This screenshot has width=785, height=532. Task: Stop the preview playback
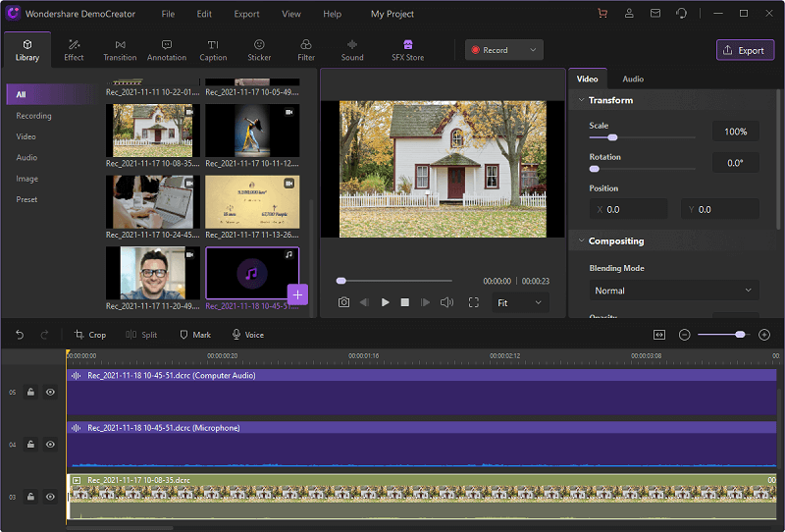[405, 302]
